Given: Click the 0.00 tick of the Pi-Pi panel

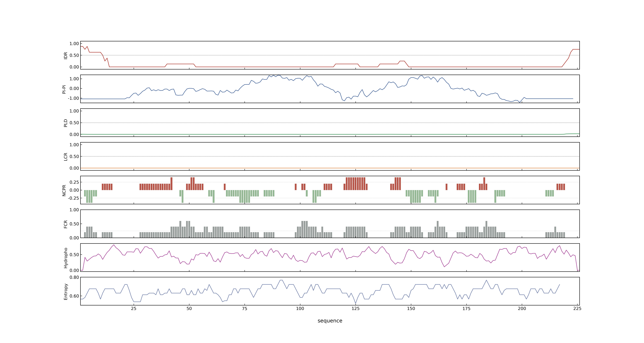Looking at the screenshot, I should tap(74, 88).
